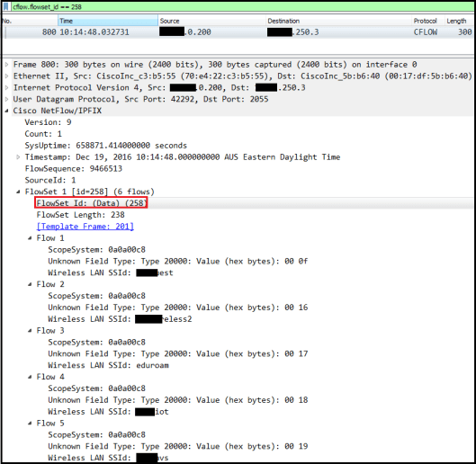
Task: Select Wireless LAN SSId row ending in iot
Action: coord(108,412)
